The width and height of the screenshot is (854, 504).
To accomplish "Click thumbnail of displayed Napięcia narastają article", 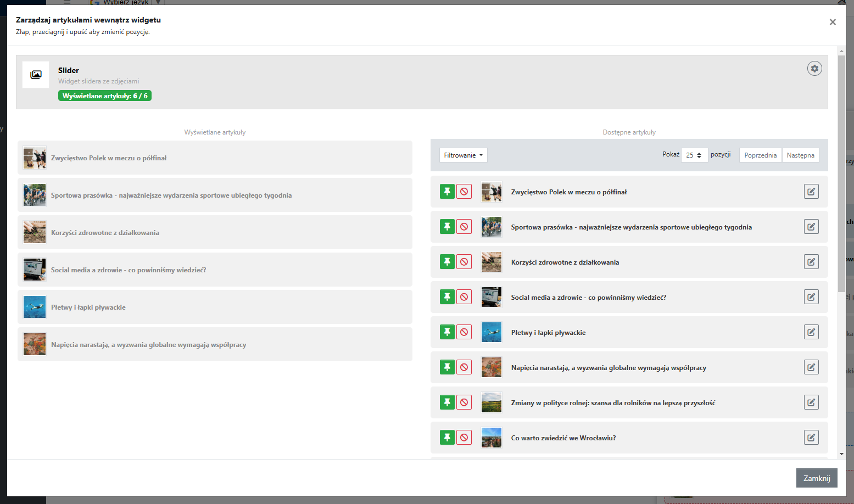I will (35, 345).
